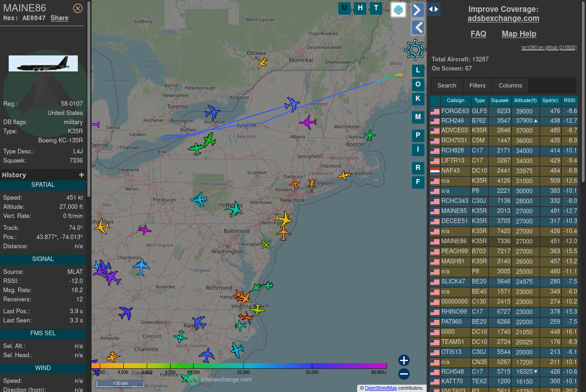Sort table by Type column
The height and width of the screenshot is (392, 586).
click(x=480, y=101)
